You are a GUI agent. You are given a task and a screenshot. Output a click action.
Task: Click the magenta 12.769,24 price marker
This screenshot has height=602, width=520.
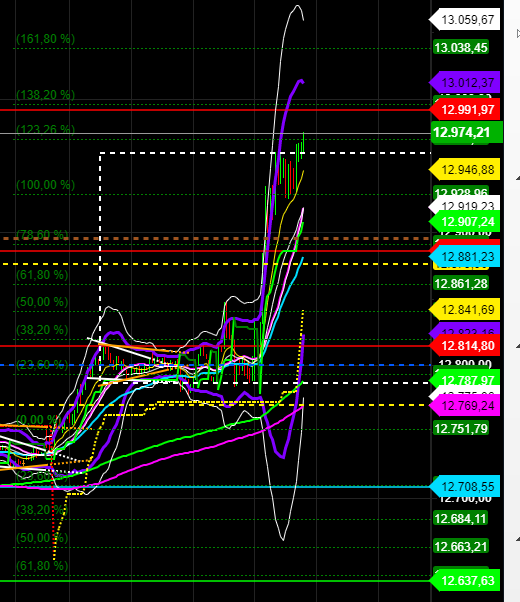[x=464, y=406]
